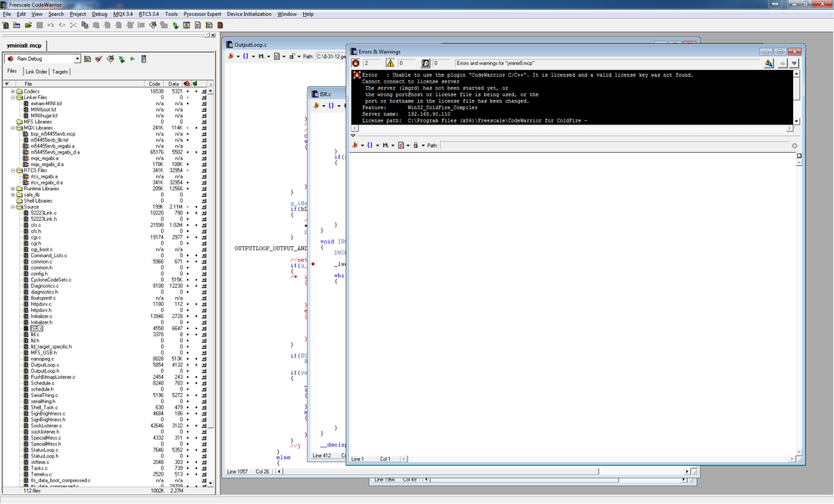Screen dimensions: 834x504
Task: Click the Undo toolbar icon
Action: click(x=51, y=25)
